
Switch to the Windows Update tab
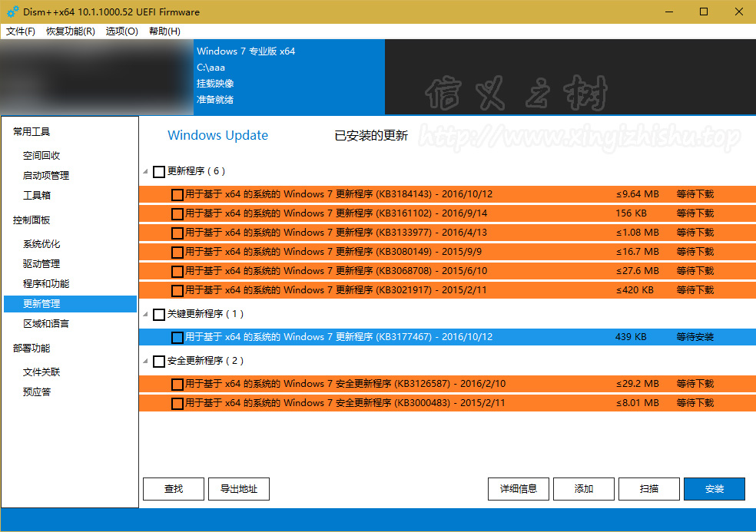[x=217, y=135]
